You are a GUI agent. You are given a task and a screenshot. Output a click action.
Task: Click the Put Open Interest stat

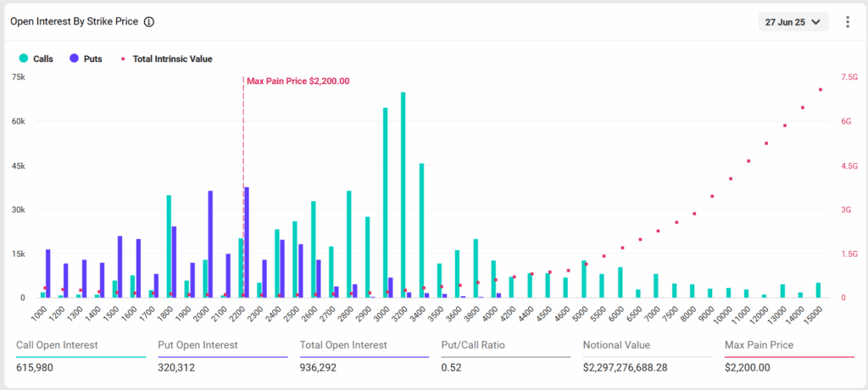(223, 355)
